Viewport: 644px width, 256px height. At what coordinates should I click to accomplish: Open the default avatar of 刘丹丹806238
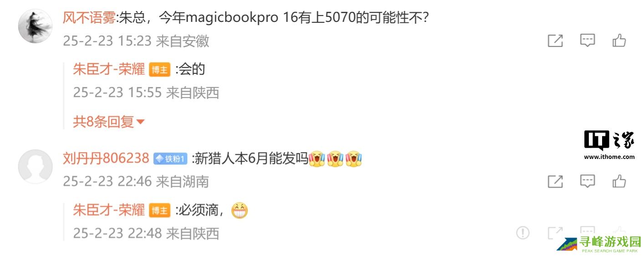point(36,167)
